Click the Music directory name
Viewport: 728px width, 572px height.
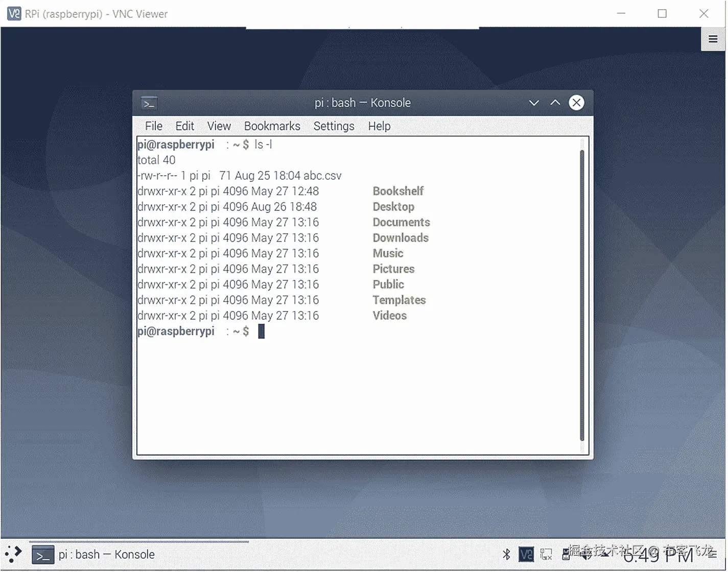(388, 254)
